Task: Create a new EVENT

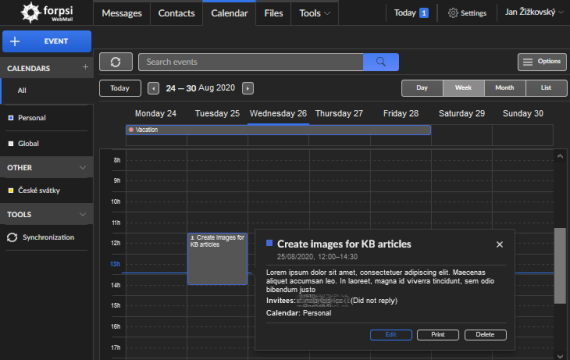Action: point(47,41)
